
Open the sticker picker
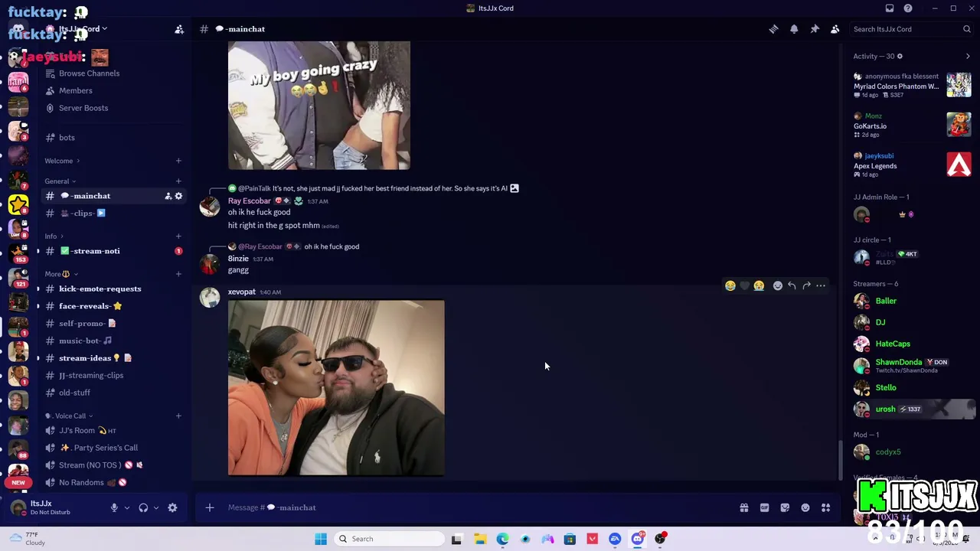[785, 507]
